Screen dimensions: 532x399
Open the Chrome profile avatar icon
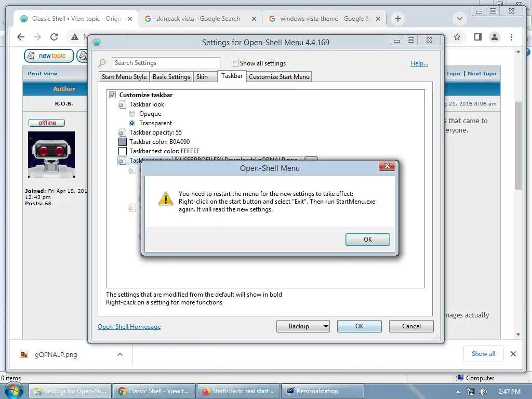tap(495, 37)
